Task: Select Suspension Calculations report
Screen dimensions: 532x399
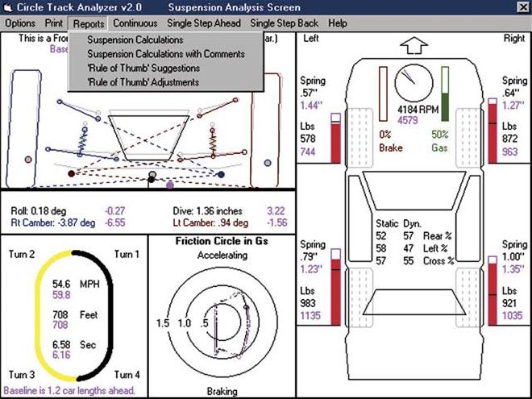Action: [x=135, y=39]
